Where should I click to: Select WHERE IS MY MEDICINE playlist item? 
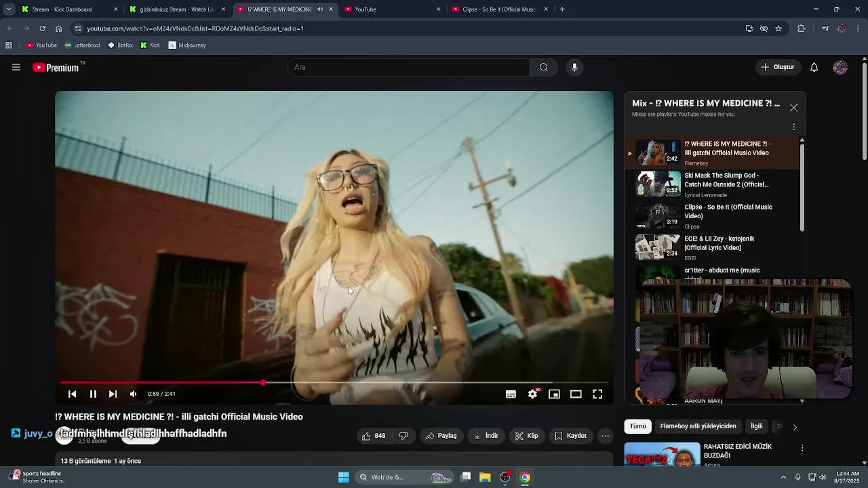[x=711, y=153]
